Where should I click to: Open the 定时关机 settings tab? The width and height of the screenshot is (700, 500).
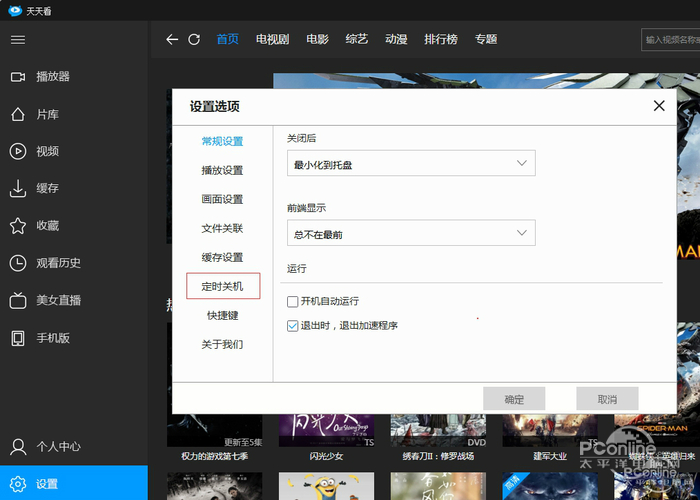pos(223,286)
